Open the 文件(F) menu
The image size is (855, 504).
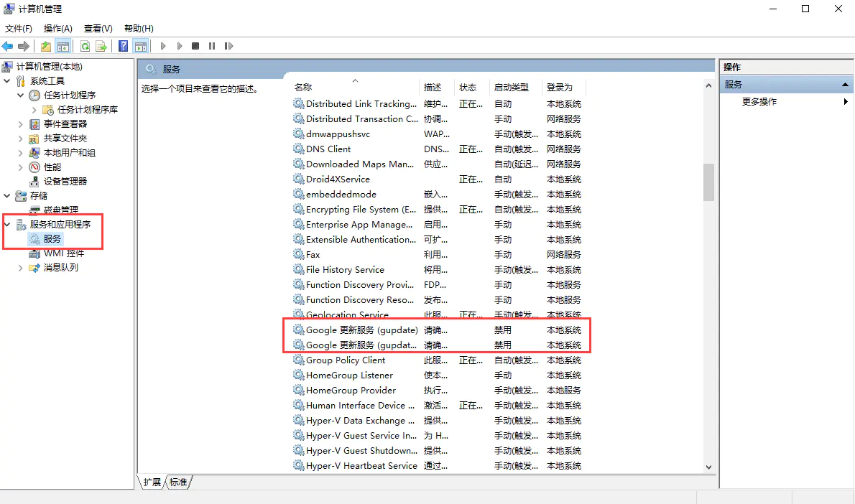click(19, 28)
